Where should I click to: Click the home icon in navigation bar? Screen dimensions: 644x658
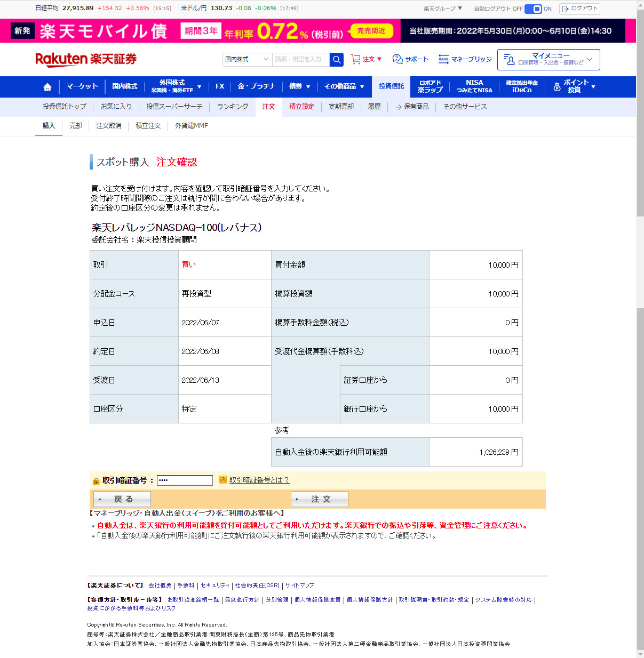click(x=47, y=87)
